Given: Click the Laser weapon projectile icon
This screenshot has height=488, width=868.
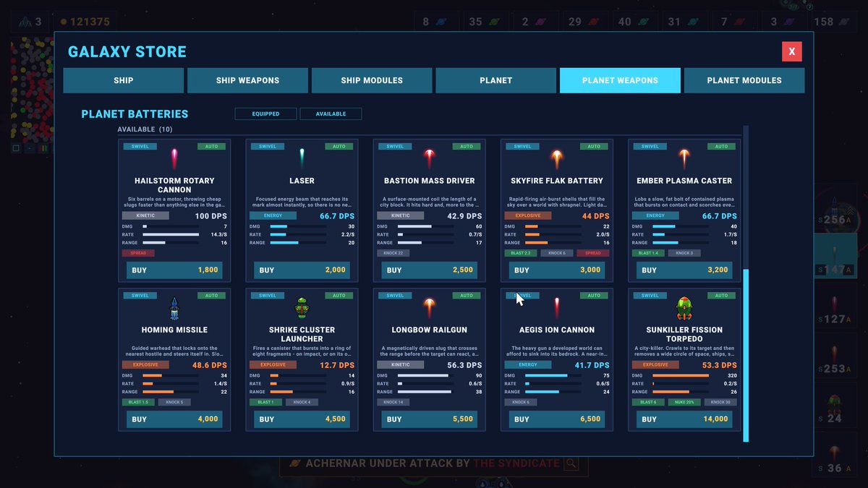Looking at the screenshot, I should [302, 159].
